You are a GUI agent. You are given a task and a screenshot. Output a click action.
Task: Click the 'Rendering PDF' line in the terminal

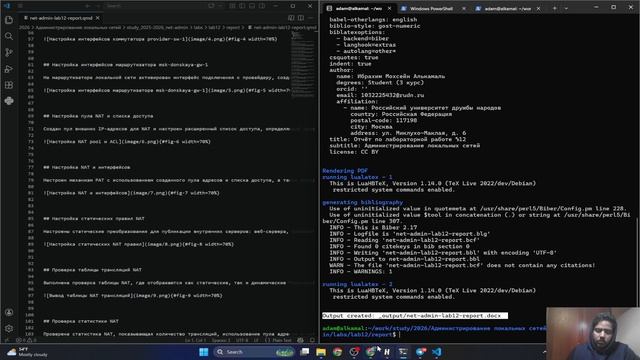click(x=345, y=171)
